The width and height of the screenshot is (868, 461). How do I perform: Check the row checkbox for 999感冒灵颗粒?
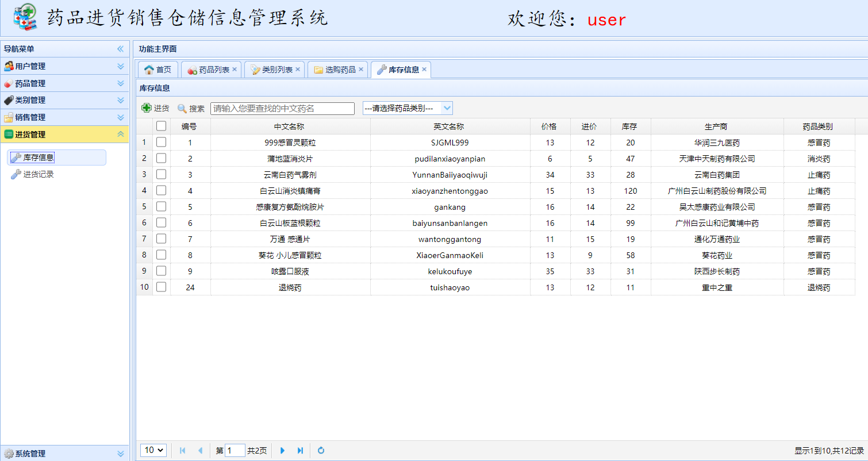[162, 142]
